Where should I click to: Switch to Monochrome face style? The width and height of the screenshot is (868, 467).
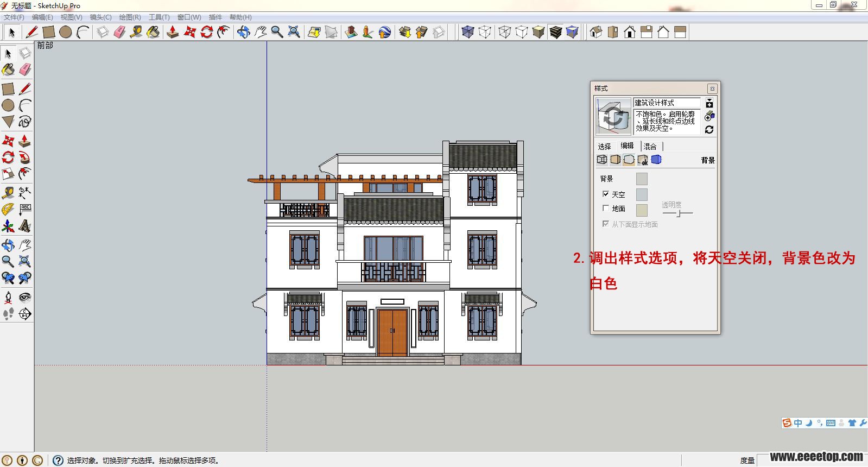click(572, 32)
